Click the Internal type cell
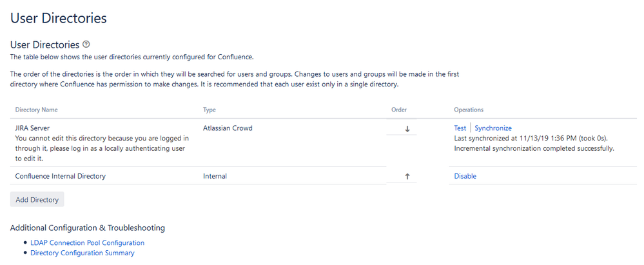 pyautogui.click(x=215, y=176)
